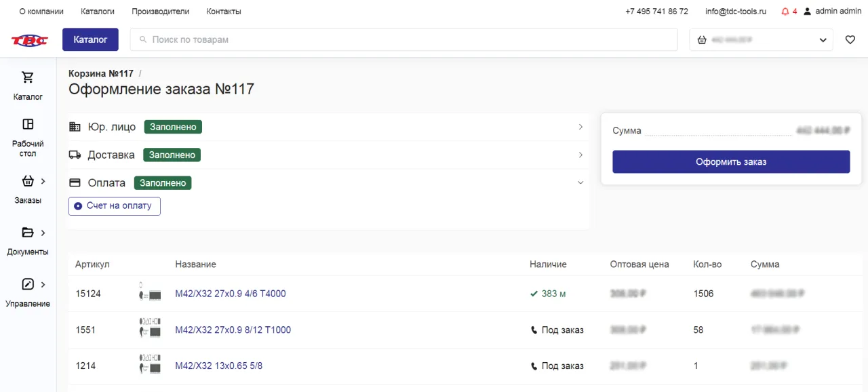The height and width of the screenshot is (392, 868).
Task: Open Управление icon in the sidebar
Action: point(28,284)
